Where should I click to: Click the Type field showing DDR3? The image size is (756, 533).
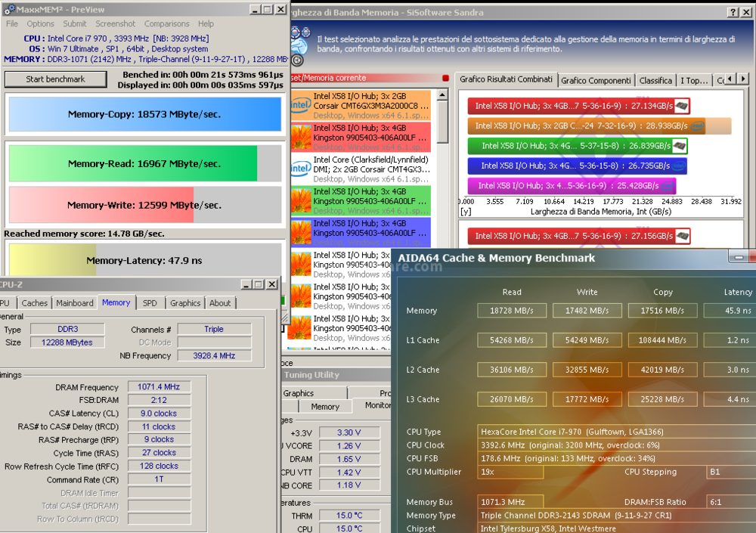coord(67,329)
